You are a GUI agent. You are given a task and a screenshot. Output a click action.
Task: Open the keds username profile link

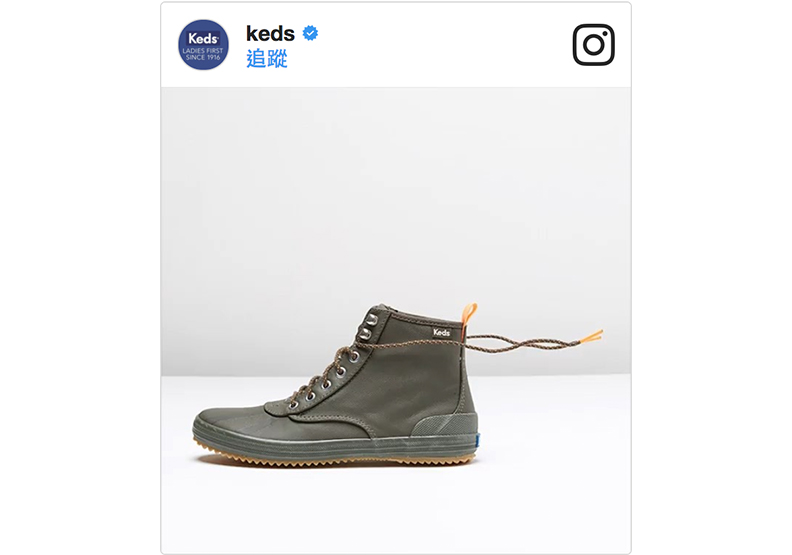click(x=270, y=34)
